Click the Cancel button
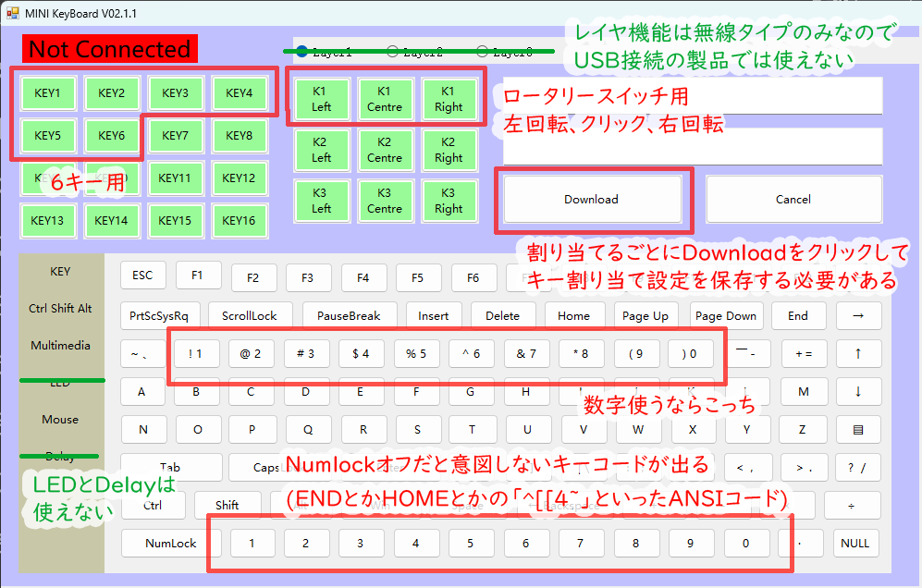The width and height of the screenshot is (922, 588). [793, 200]
